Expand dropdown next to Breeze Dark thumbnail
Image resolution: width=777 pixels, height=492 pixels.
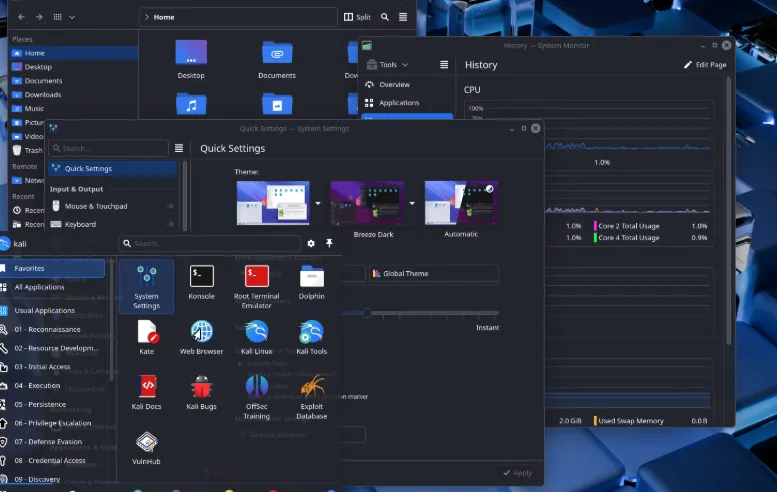coord(412,203)
